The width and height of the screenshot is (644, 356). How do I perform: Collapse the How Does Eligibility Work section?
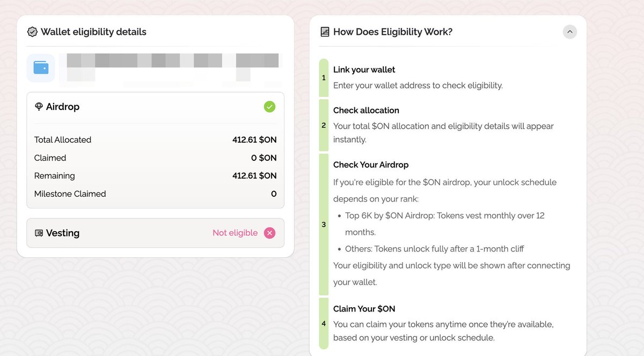pos(570,32)
